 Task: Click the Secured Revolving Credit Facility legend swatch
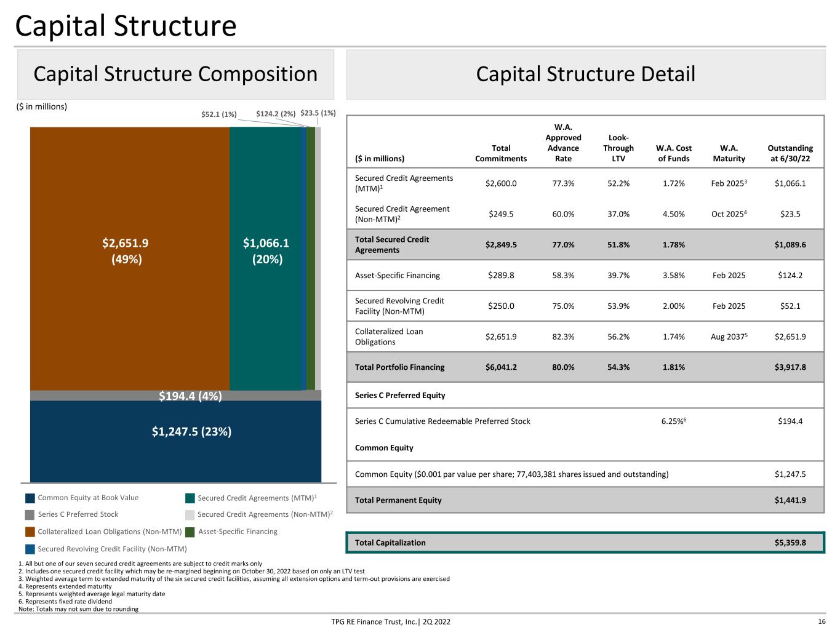tap(30, 549)
